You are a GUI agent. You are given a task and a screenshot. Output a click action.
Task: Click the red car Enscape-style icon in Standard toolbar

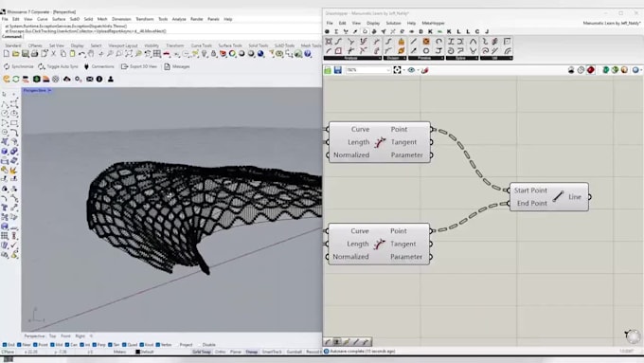click(167, 54)
